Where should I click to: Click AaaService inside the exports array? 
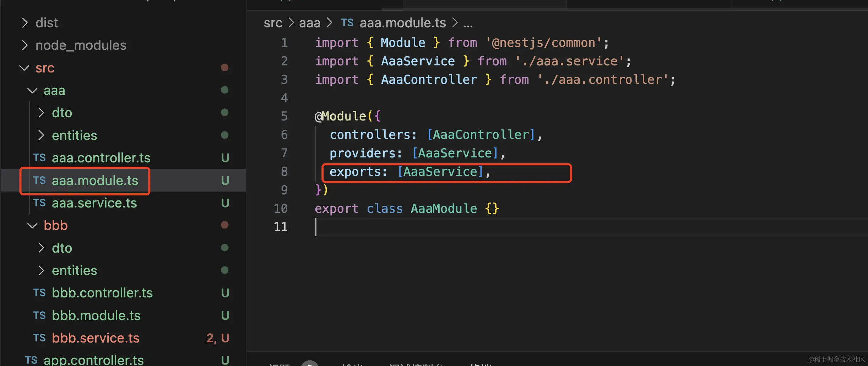440,172
